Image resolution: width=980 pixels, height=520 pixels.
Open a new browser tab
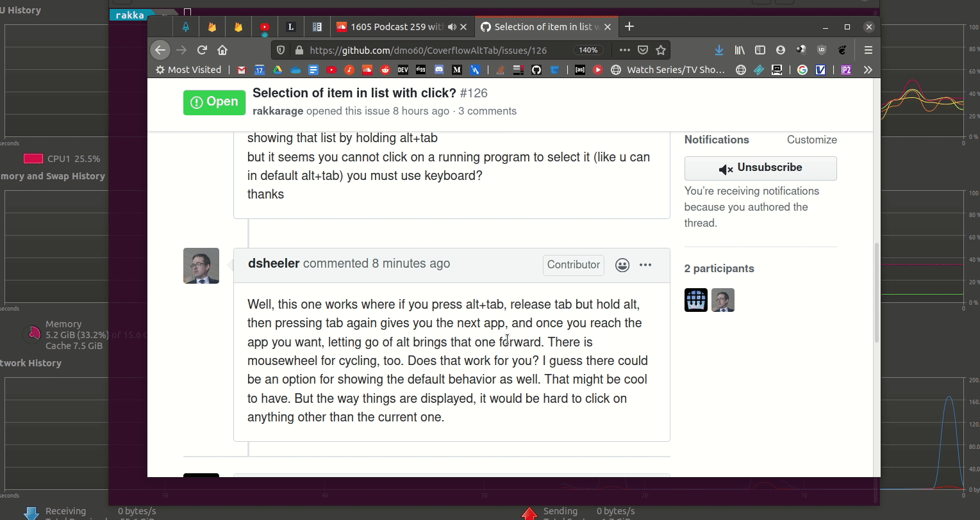(629, 26)
